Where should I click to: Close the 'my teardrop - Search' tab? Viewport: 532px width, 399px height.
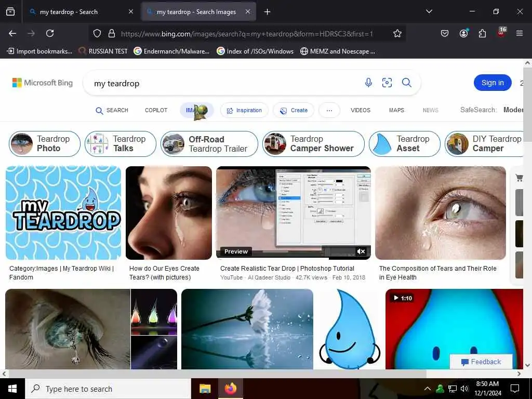[131, 11]
